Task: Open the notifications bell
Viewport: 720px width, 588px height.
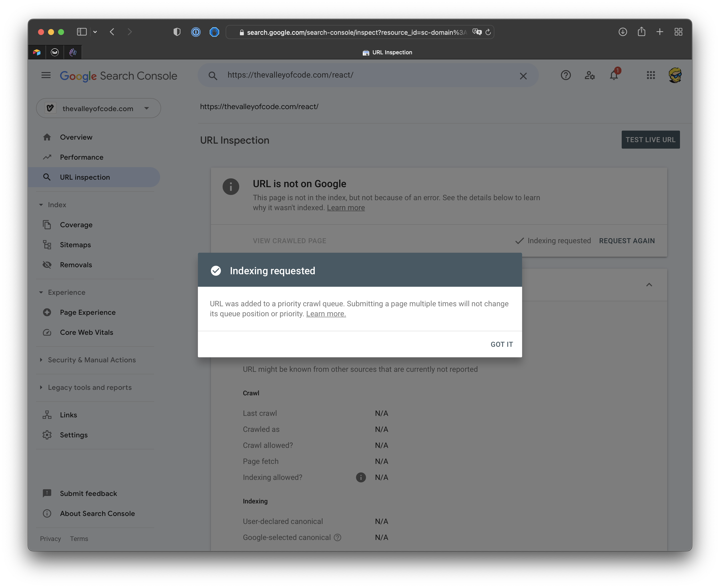Action: [x=614, y=75]
